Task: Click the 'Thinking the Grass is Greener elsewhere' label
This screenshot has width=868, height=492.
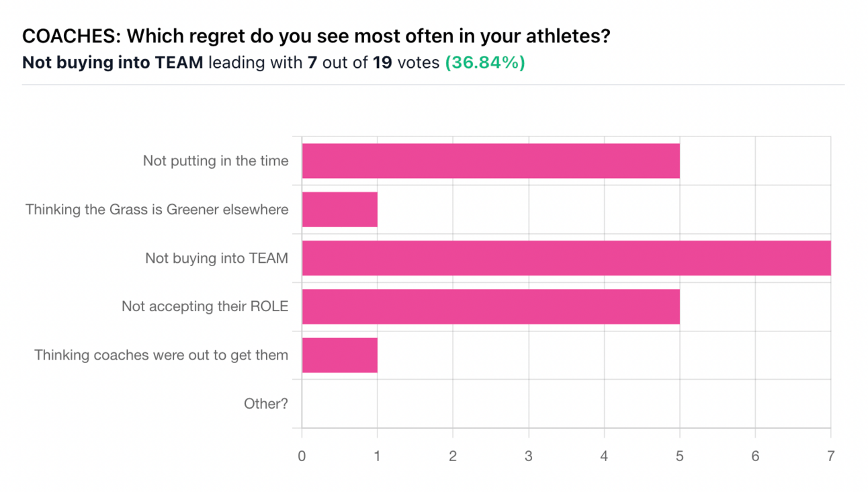Action: (x=157, y=210)
